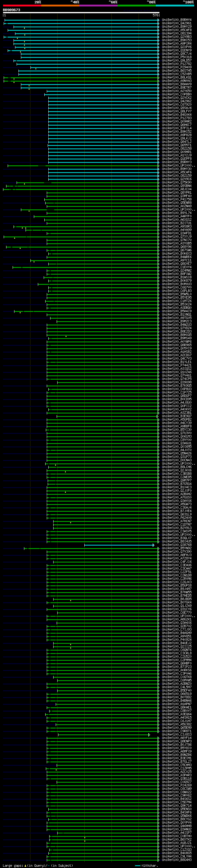Select the UniRef100_Q6H6C7 label
The width and height of the screenshot is (197, 868).
coord(176,125)
